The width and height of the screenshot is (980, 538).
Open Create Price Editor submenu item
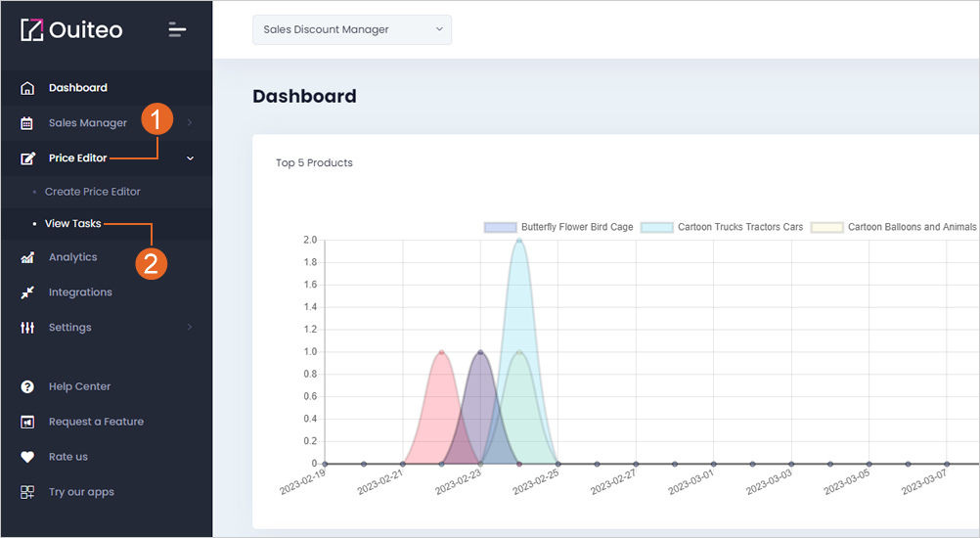(x=93, y=192)
